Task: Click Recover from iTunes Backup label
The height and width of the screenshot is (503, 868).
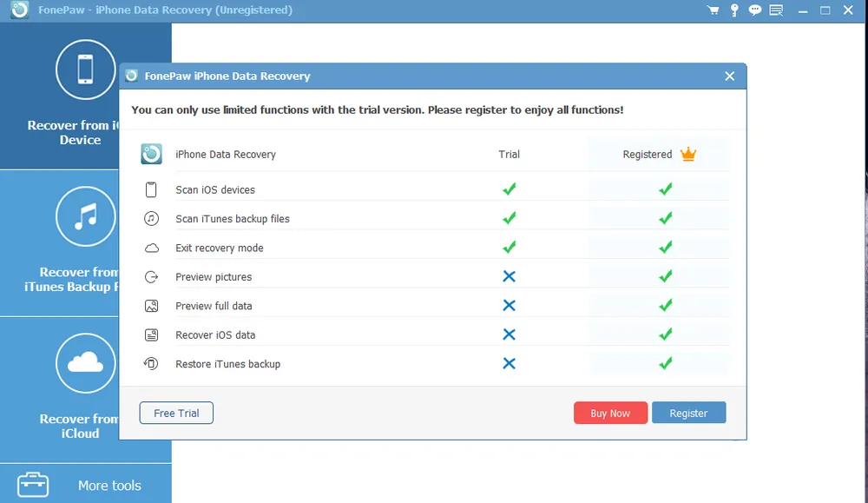Action: (x=71, y=279)
